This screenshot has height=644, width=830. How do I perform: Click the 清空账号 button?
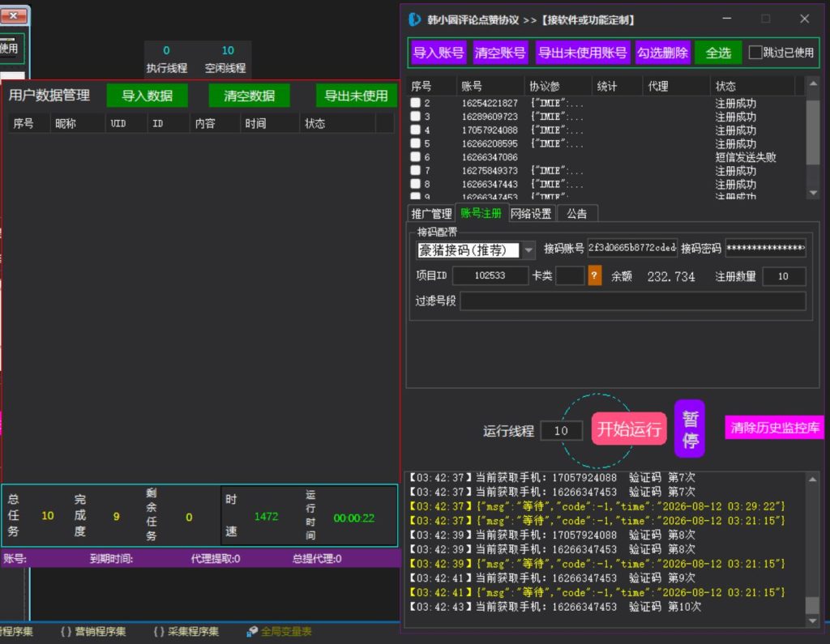coord(499,53)
